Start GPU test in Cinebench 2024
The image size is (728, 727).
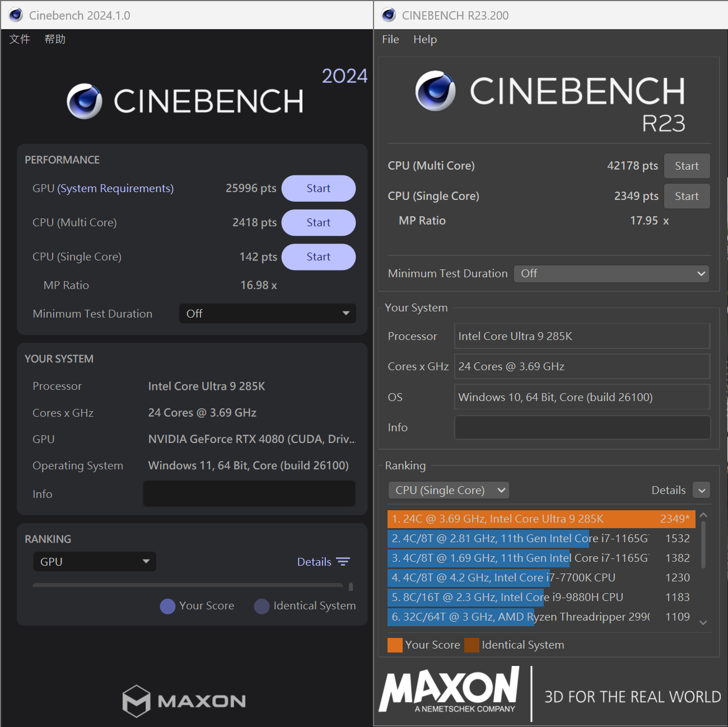(x=319, y=188)
